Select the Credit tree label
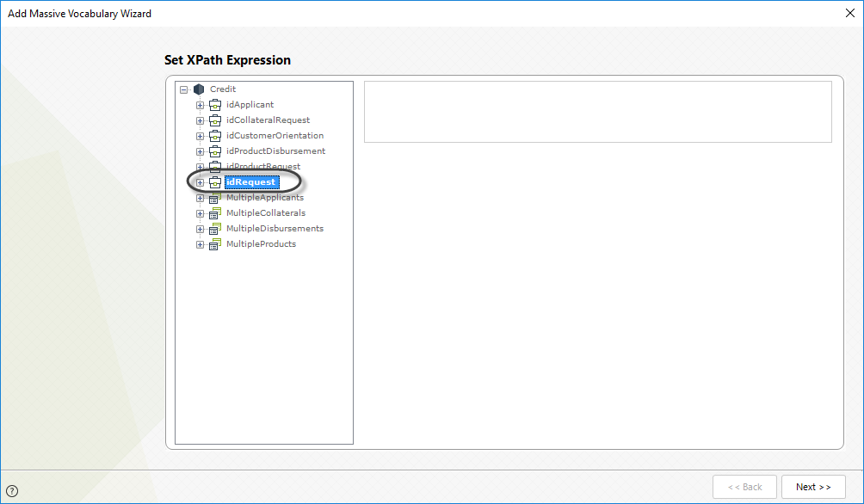864x504 pixels. [223, 89]
